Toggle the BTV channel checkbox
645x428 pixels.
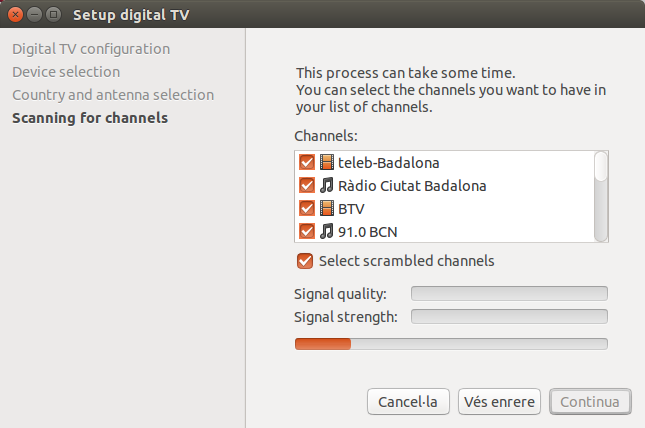[x=307, y=208]
